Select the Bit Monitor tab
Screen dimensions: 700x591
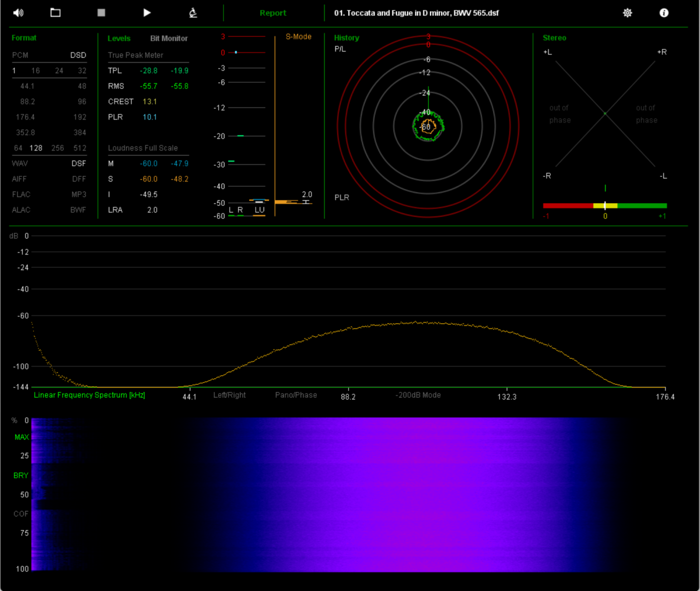169,39
